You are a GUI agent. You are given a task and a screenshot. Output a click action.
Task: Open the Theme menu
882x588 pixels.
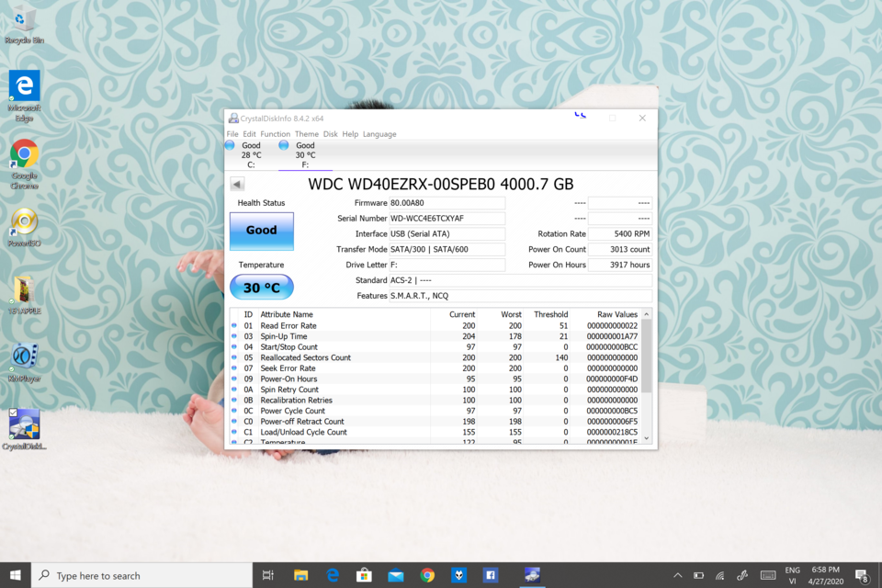pyautogui.click(x=307, y=134)
